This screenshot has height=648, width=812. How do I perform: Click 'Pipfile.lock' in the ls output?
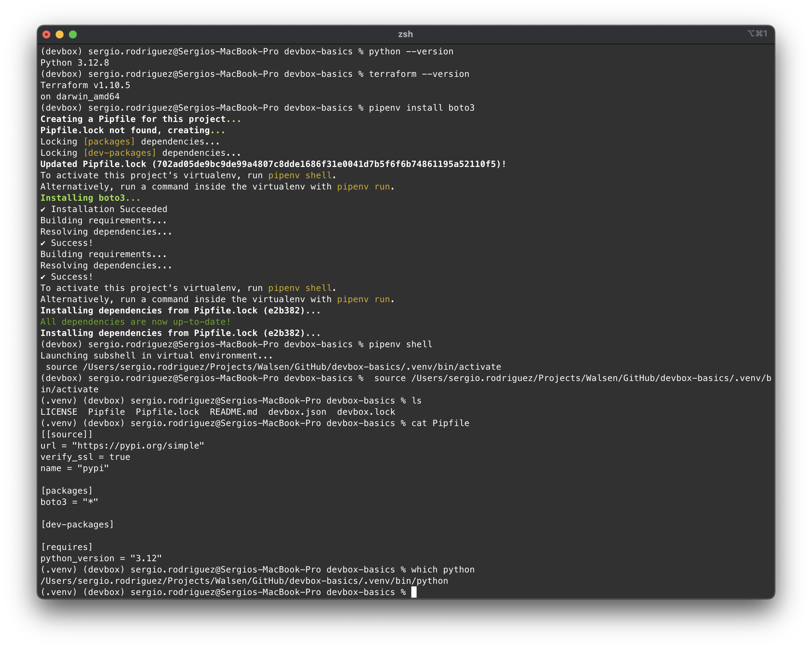tap(167, 412)
